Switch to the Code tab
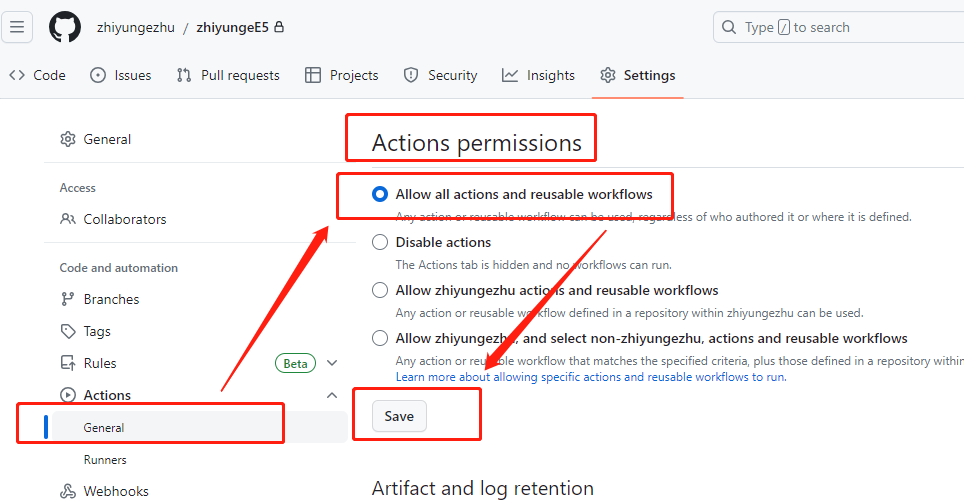Image resolution: width=964 pixels, height=502 pixels. click(38, 75)
